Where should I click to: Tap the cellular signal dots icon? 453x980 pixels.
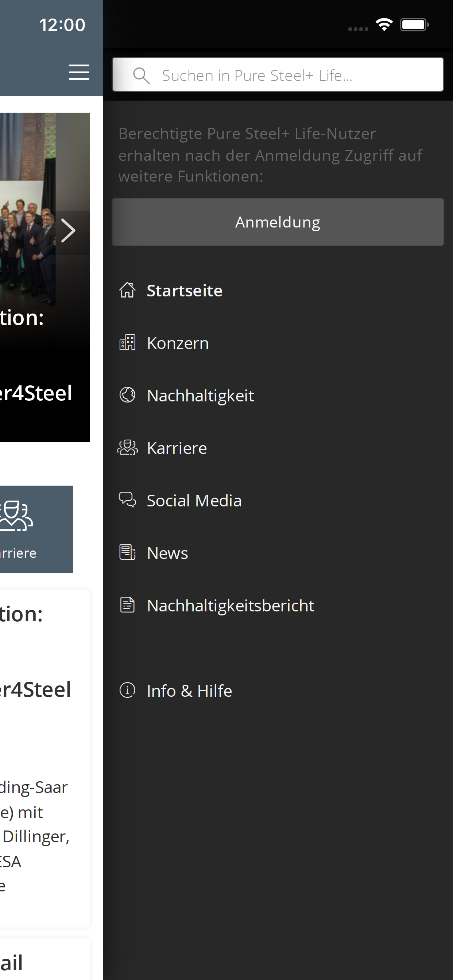click(x=358, y=29)
